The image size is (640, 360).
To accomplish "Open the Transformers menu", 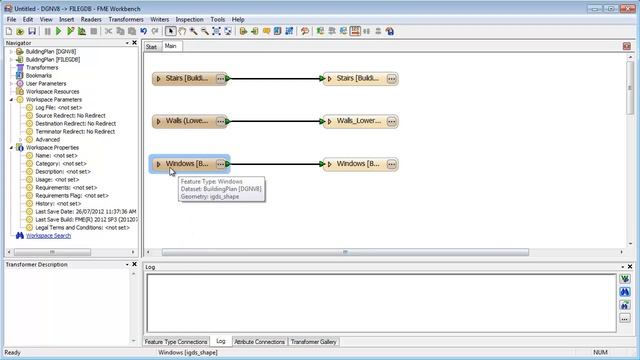I will (126, 19).
